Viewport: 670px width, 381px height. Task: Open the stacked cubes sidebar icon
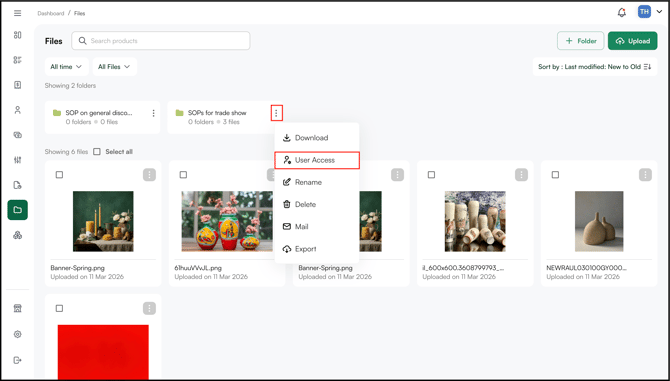click(18, 235)
